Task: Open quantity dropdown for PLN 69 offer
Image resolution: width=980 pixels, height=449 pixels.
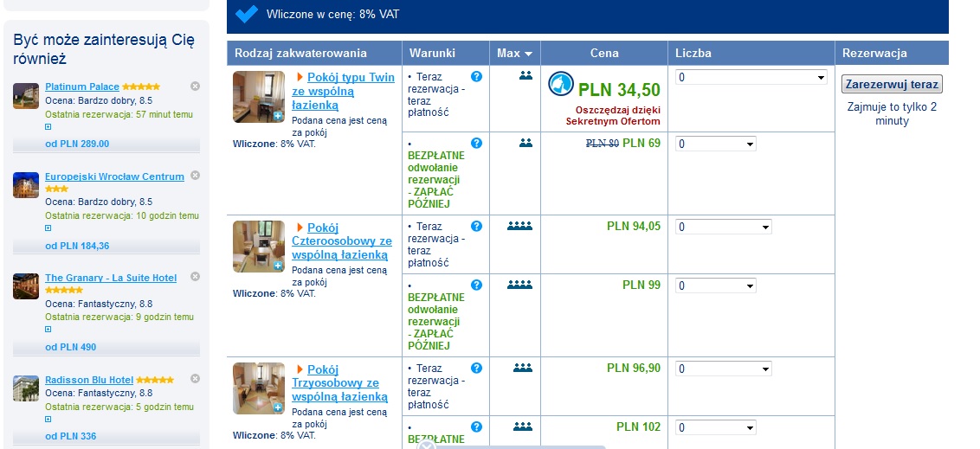Action: click(716, 144)
